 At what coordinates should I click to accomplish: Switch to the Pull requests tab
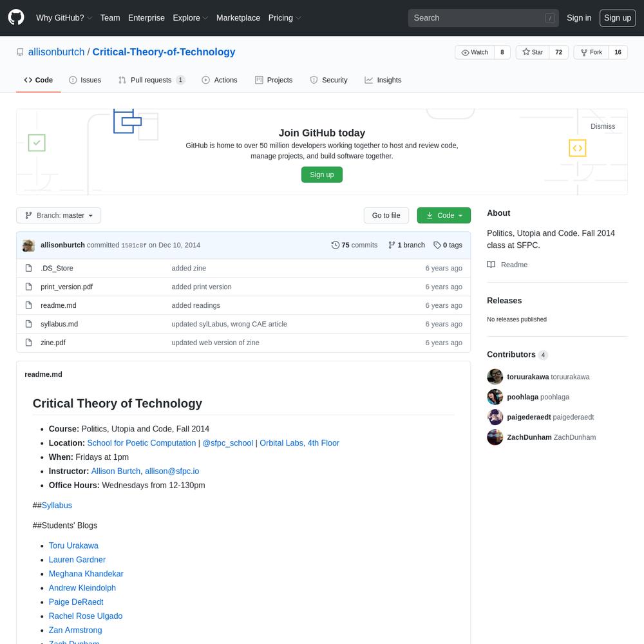(151, 80)
